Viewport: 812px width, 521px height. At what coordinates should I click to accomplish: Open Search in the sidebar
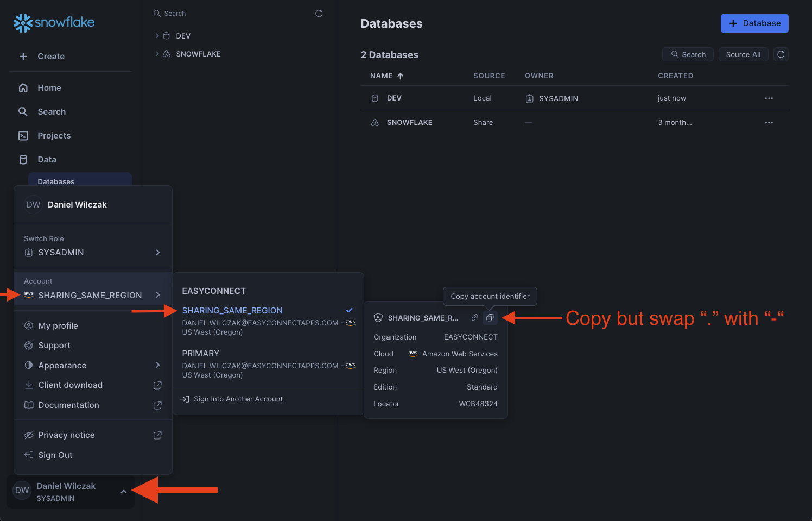pyautogui.click(x=52, y=112)
